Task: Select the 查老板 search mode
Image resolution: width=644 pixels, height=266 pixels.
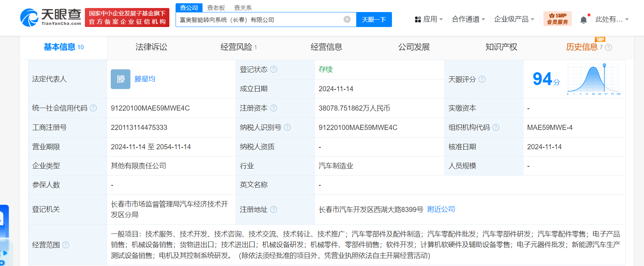Action: tap(216, 8)
